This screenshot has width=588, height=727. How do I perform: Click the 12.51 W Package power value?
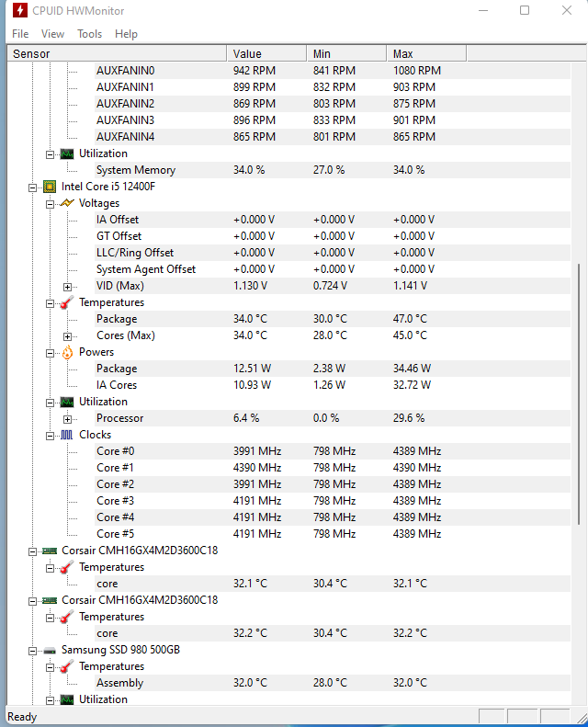click(x=252, y=369)
